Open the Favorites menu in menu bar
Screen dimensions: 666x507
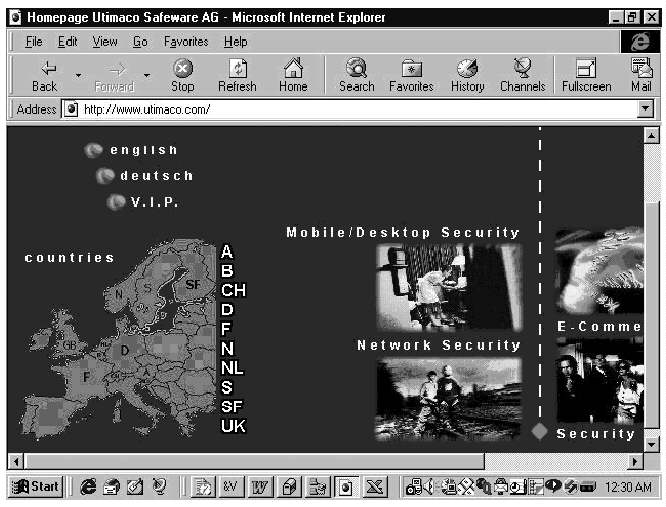tap(186, 41)
